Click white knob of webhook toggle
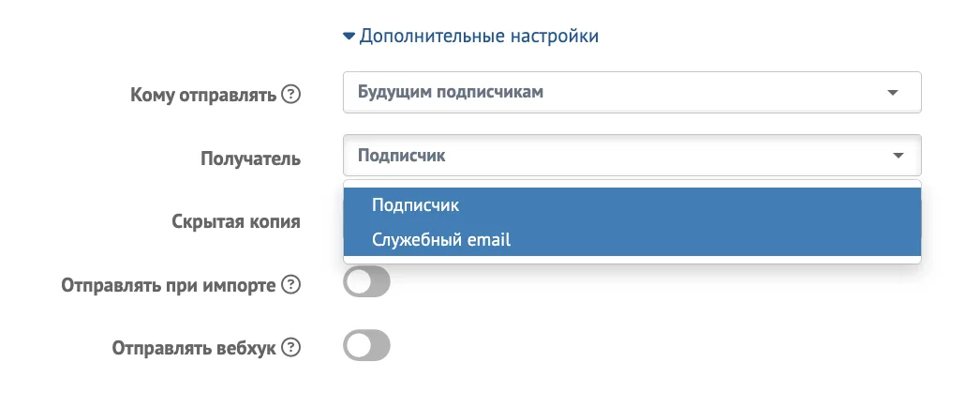This screenshot has width=980, height=407. point(359,346)
